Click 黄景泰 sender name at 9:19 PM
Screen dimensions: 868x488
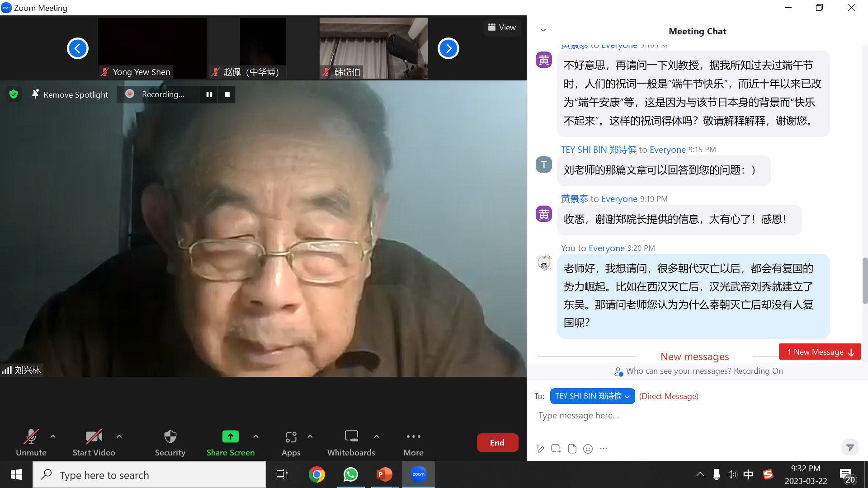tap(575, 199)
